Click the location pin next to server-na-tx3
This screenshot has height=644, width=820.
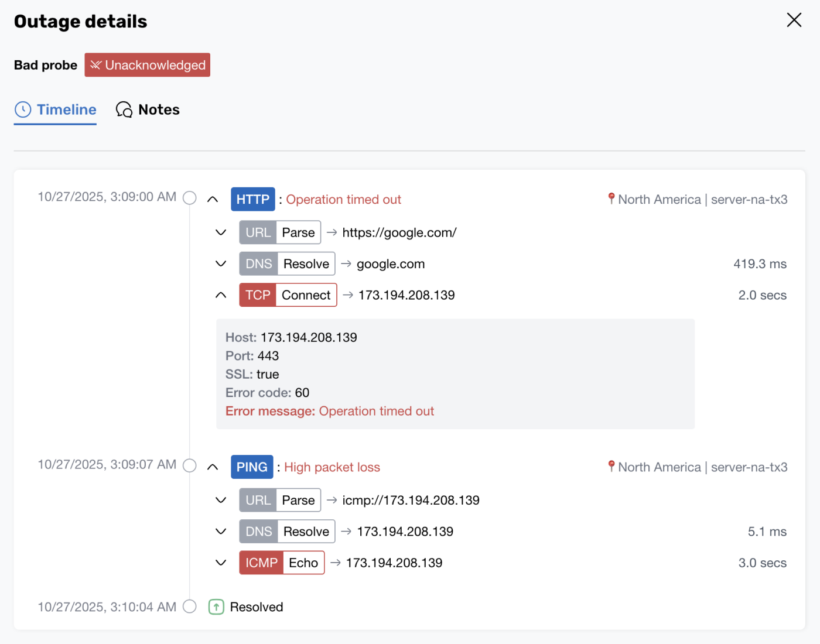pyautogui.click(x=611, y=199)
